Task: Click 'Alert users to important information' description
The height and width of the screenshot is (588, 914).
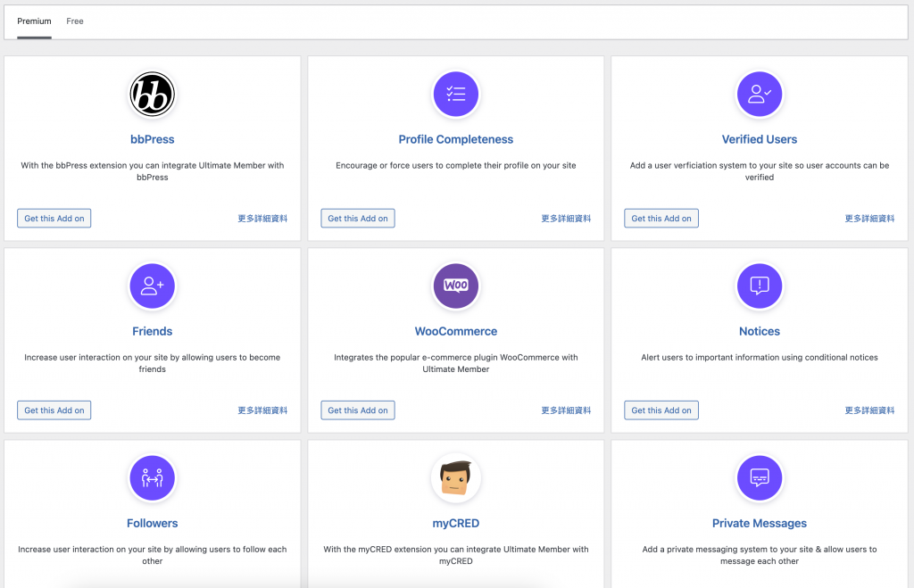Action: 760,357
